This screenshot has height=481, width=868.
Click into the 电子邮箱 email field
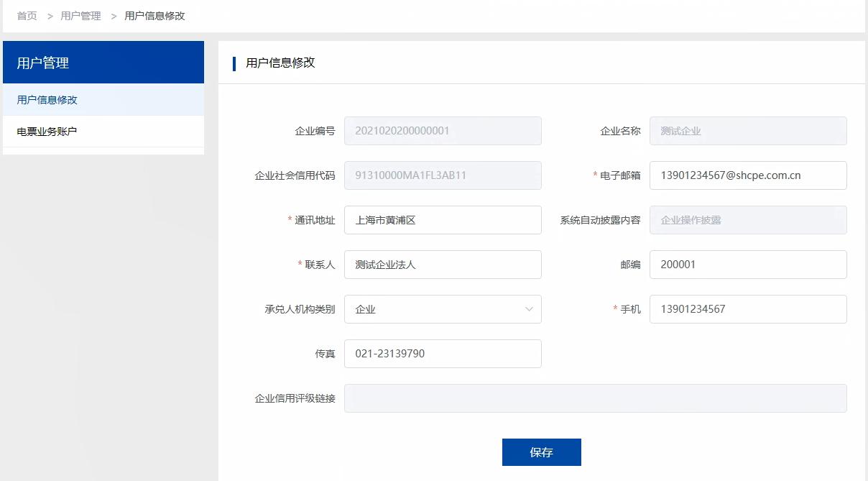pyautogui.click(x=747, y=175)
